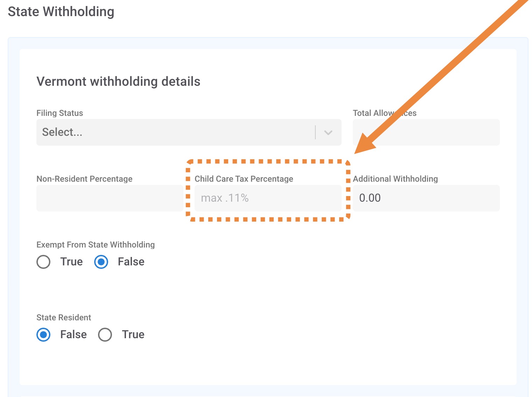Click the 'Filing Status' field label
Screen dimensions: 532x397
(x=60, y=113)
